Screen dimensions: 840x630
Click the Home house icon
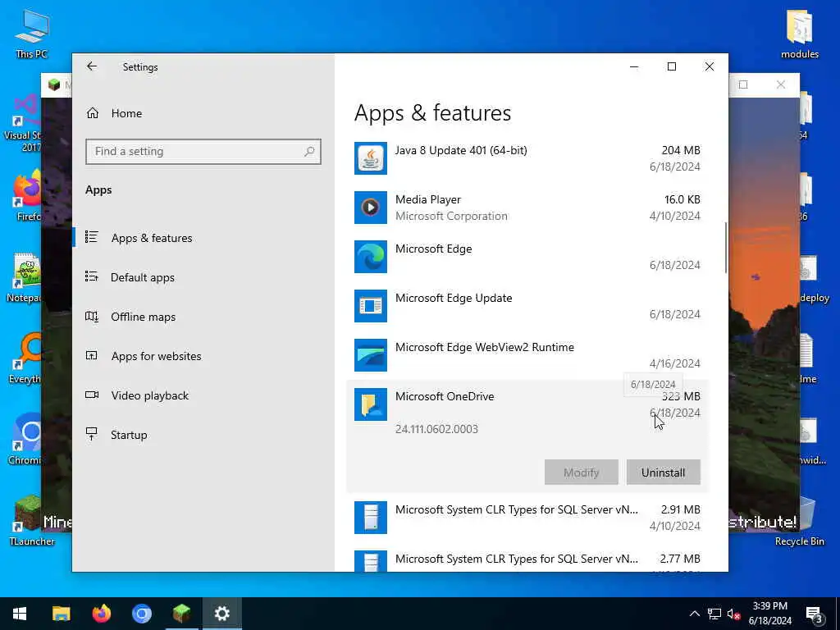pos(93,113)
